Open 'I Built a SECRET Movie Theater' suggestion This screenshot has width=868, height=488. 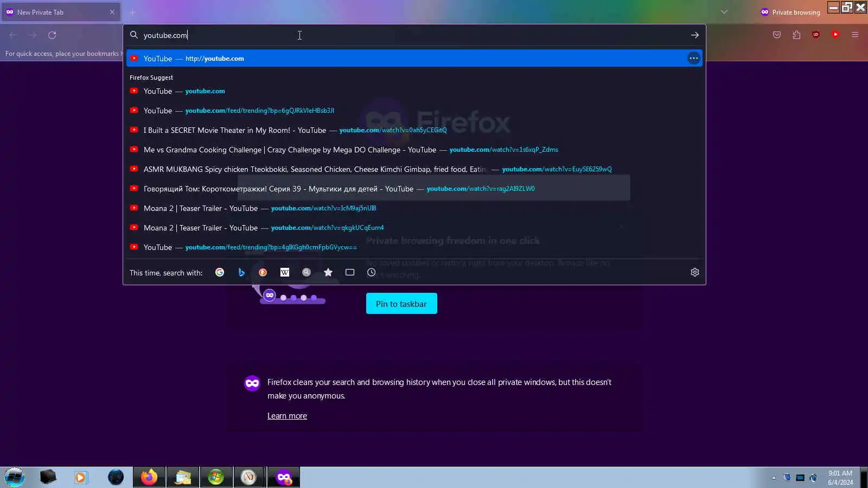tap(414, 130)
